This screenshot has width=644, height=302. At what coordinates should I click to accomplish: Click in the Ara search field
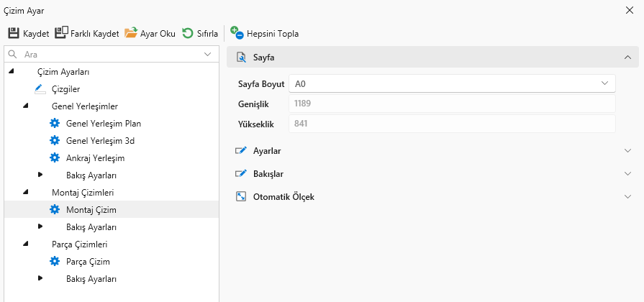[108, 54]
